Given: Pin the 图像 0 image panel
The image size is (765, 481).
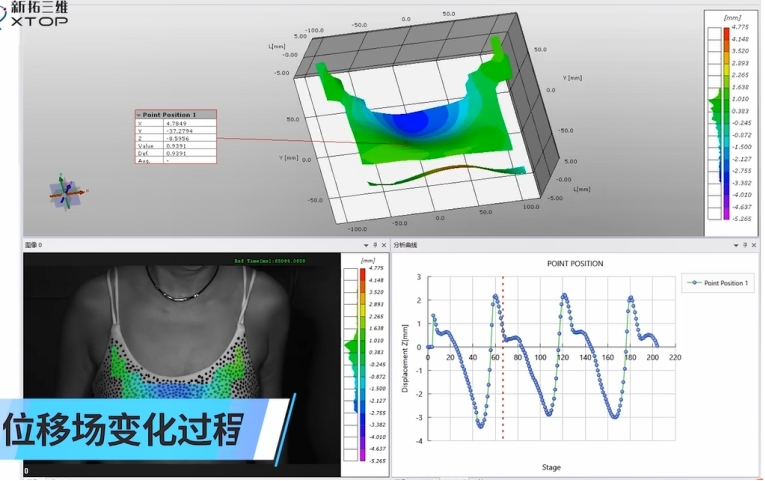Looking at the screenshot, I should (374, 244).
